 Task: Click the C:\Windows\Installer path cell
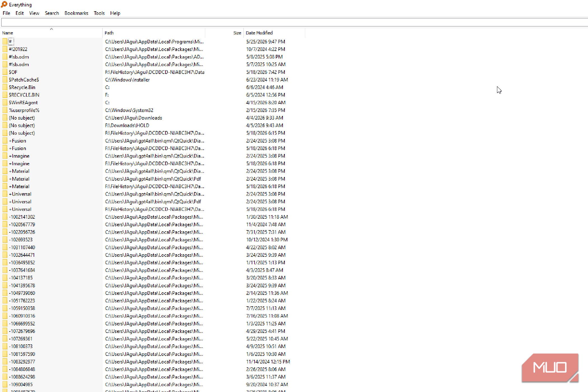pyautogui.click(x=127, y=80)
